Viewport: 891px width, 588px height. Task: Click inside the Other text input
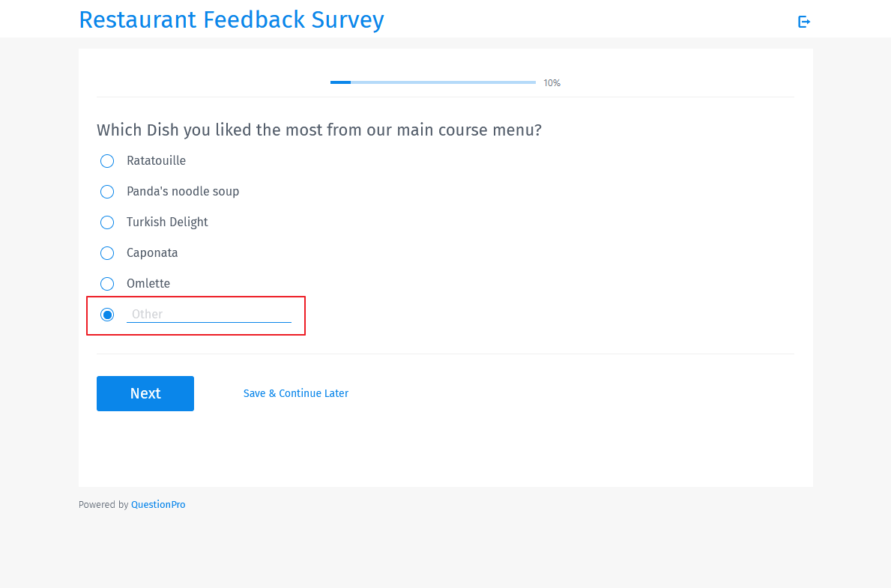pyautogui.click(x=208, y=314)
